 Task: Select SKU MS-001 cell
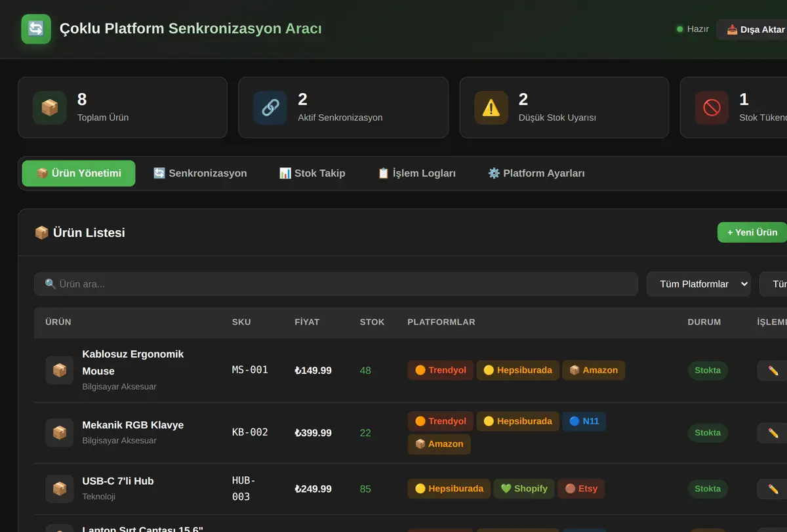(250, 370)
